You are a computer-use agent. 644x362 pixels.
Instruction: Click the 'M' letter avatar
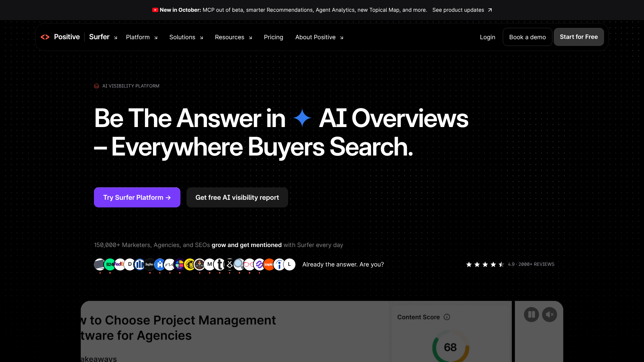210,264
